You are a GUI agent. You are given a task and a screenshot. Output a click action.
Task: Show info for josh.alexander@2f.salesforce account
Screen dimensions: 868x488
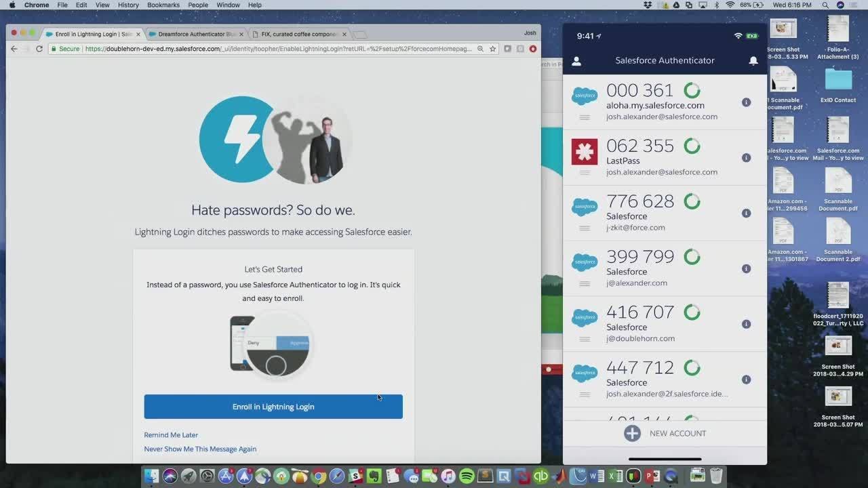[x=746, y=380]
